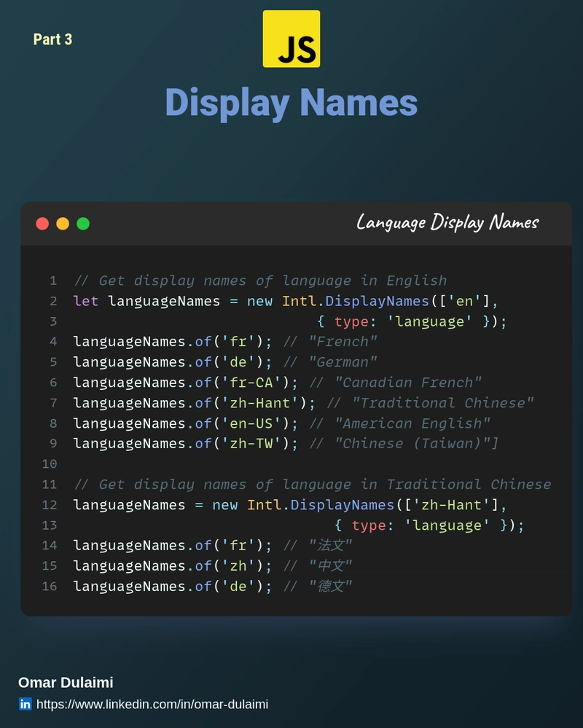This screenshot has height=728, width=583.
Task: Click the yellow JS logo
Action: click(x=291, y=39)
